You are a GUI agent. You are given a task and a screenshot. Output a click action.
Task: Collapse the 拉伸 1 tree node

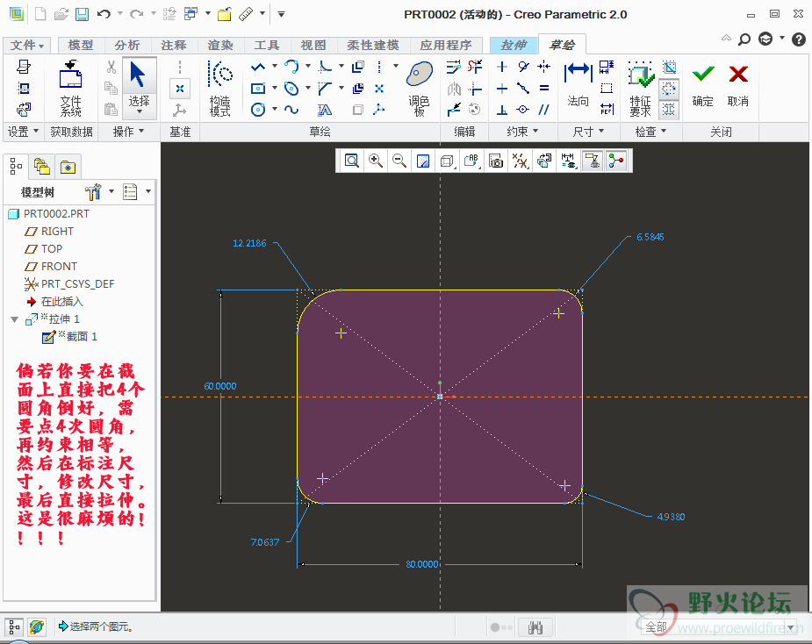(x=15, y=319)
